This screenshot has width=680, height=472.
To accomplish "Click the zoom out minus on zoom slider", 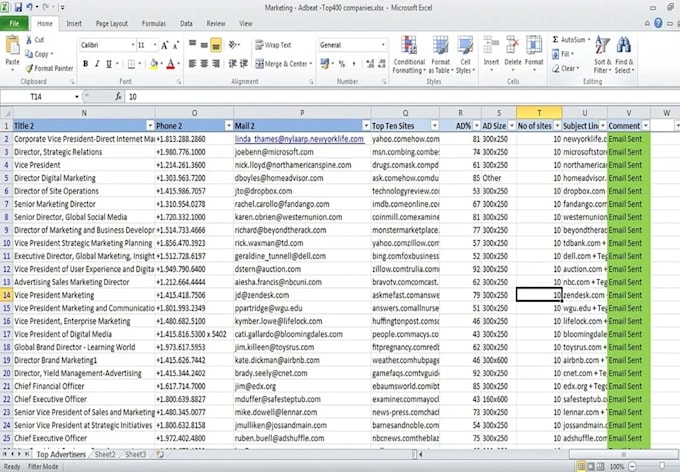I will (x=632, y=467).
